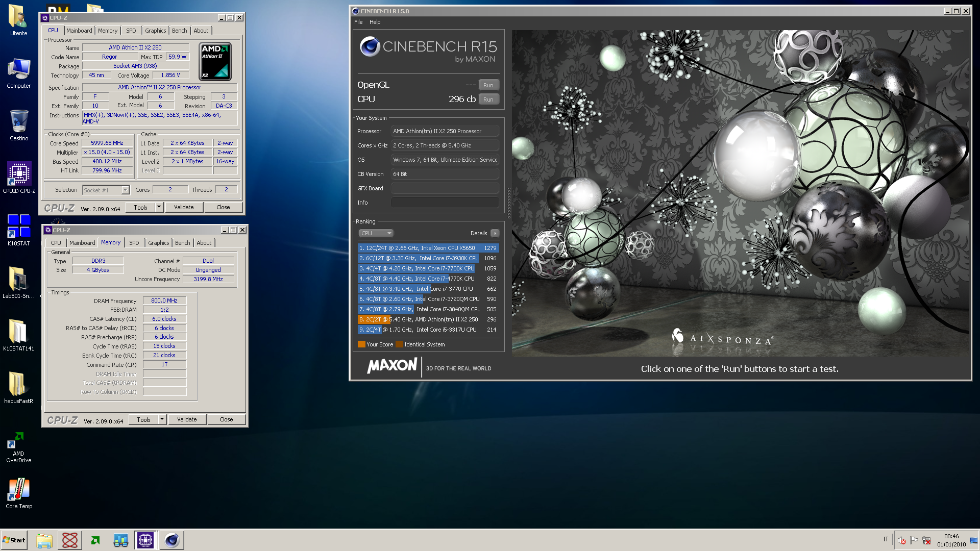Screen dimensions: 980x551
Task: Switch to Memory tab in top CPU-Z
Action: (108, 31)
